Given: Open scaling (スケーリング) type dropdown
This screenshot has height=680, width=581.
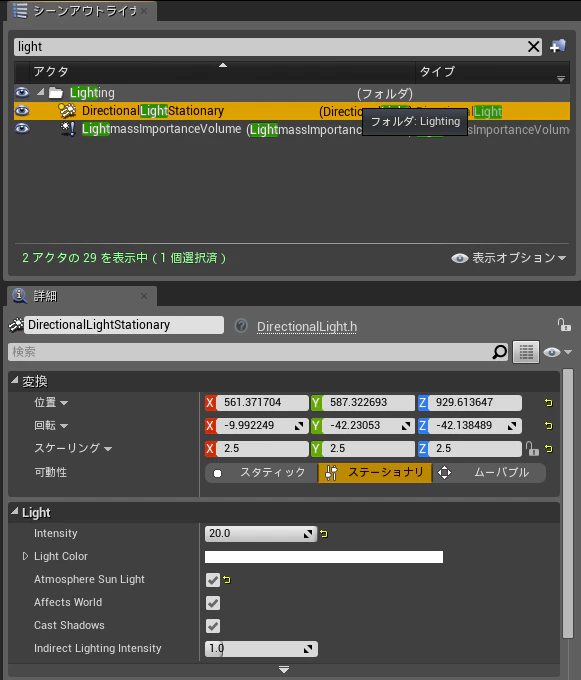Looking at the screenshot, I should [108, 449].
